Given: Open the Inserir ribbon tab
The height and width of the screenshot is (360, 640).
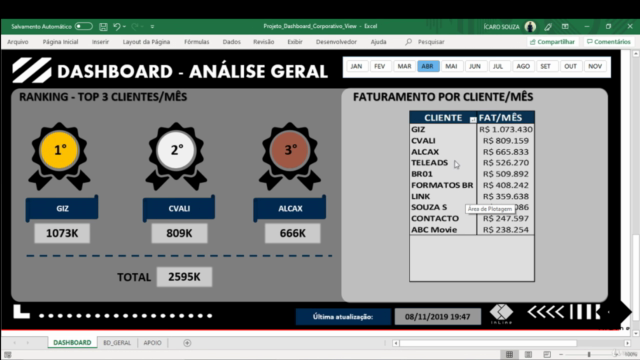Looking at the screenshot, I should [x=100, y=42].
